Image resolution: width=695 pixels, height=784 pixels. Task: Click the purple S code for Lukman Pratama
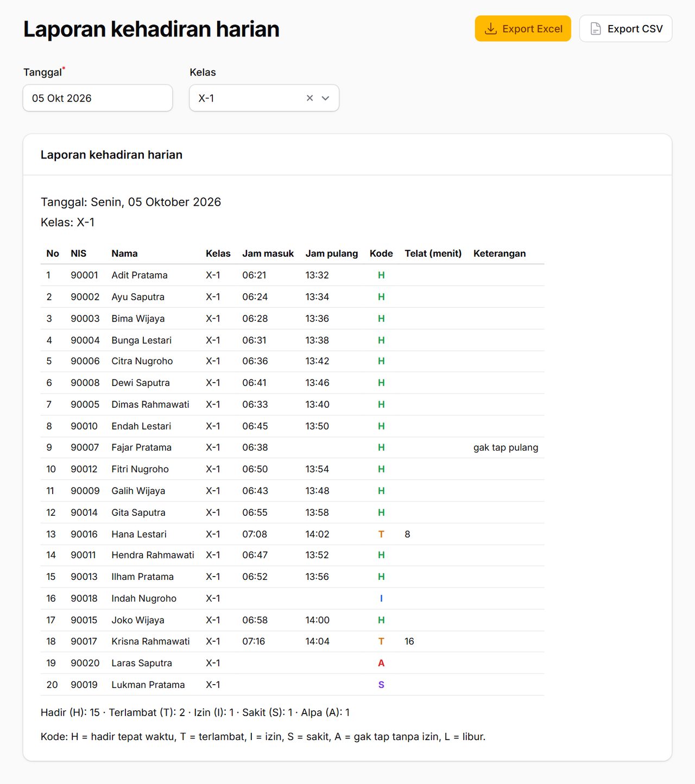pyautogui.click(x=381, y=685)
